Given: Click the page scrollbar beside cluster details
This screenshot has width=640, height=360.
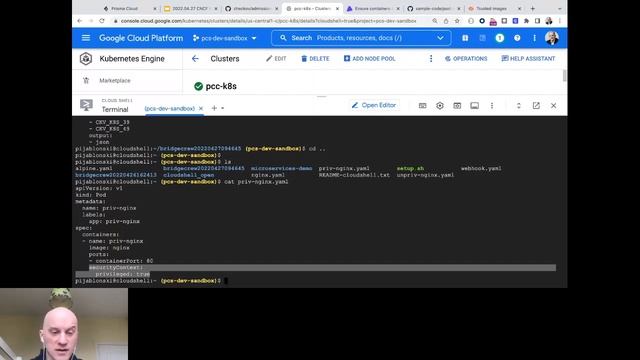Looking at the screenshot, I should pos(564,76).
